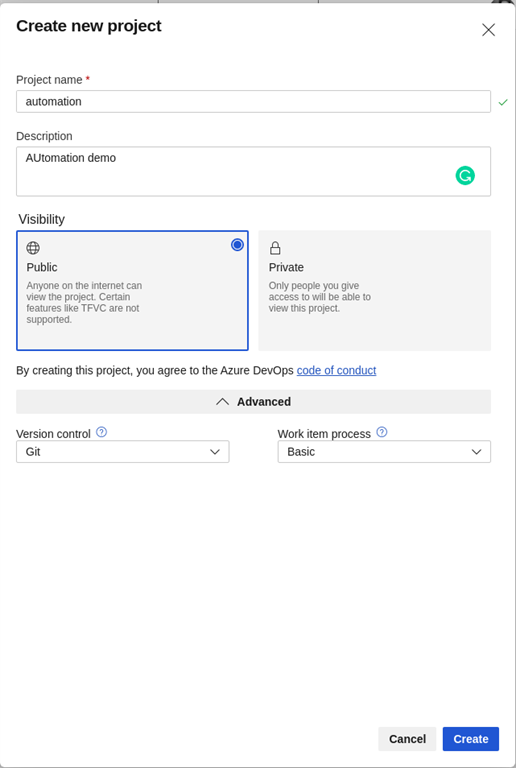Click the Project name input field

pos(254,101)
